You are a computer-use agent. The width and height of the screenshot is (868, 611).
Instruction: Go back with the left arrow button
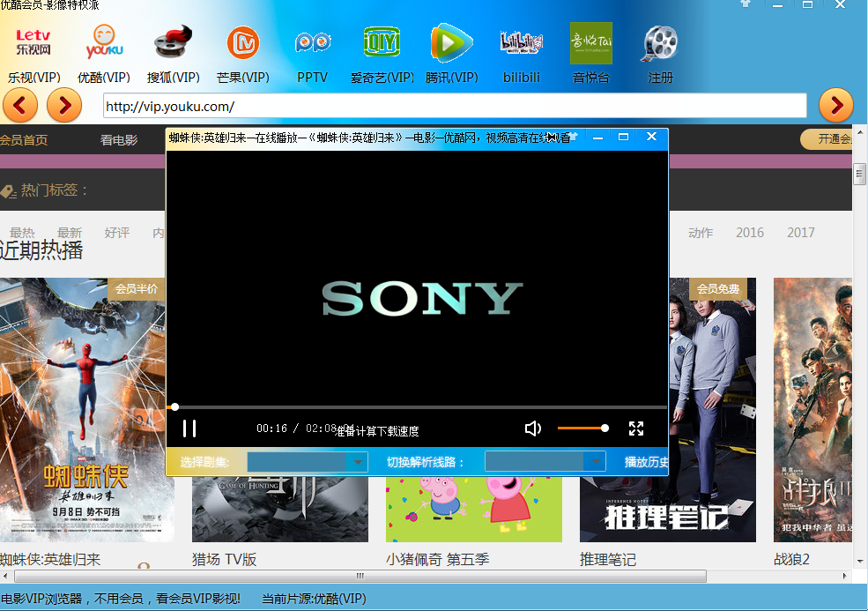point(20,105)
